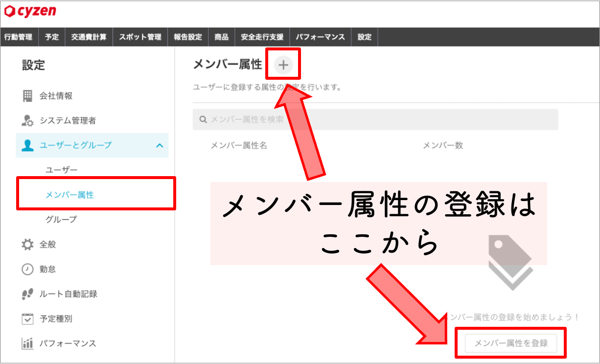600x364 pixels.
Task: Select グループ in the sidebar
Action: (x=61, y=219)
